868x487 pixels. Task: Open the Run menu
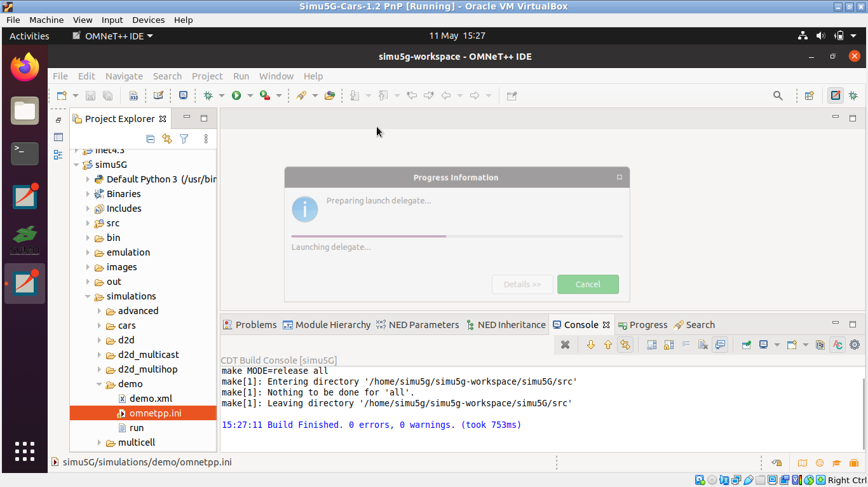241,76
